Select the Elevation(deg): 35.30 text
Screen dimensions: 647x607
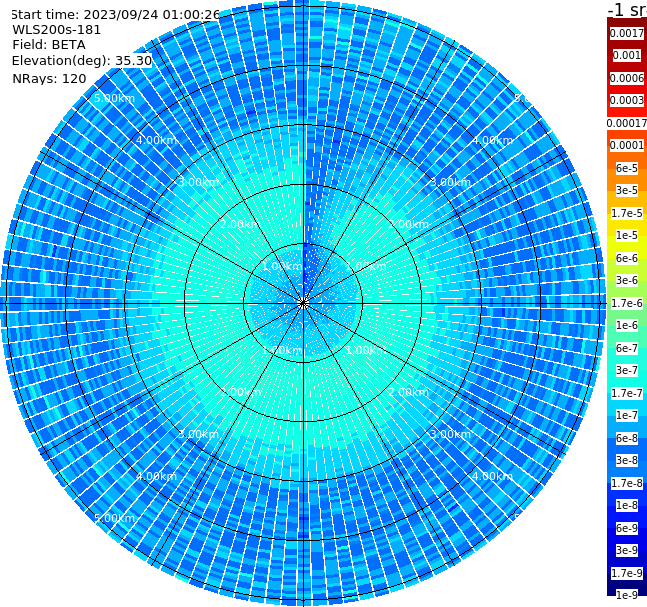click(82, 61)
